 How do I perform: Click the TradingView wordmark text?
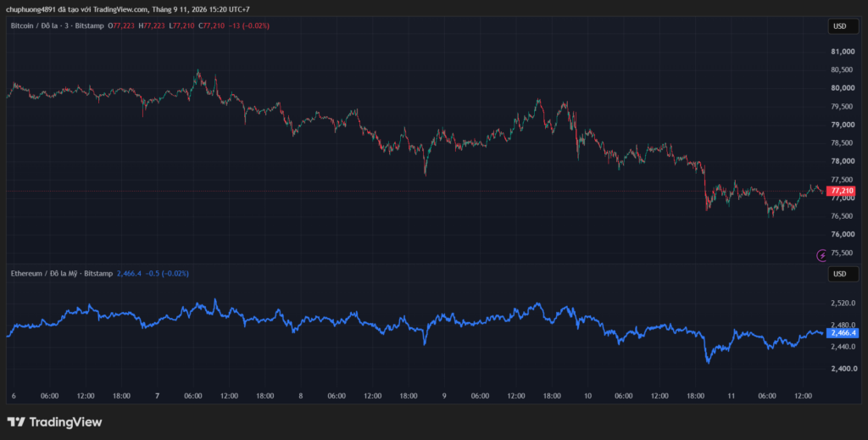point(65,422)
